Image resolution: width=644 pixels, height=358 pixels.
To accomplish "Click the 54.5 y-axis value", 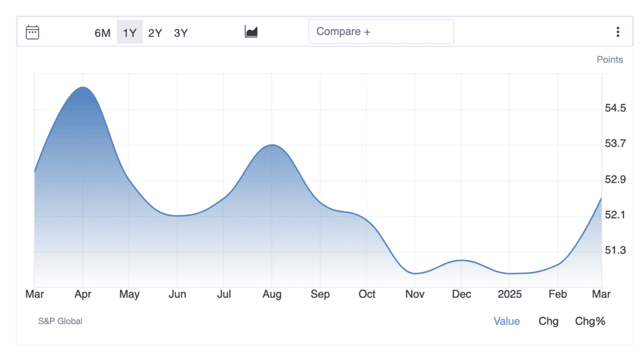I will (615, 108).
